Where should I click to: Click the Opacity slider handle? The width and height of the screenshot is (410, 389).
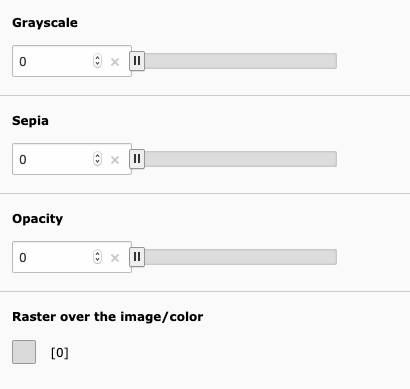click(137, 257)
